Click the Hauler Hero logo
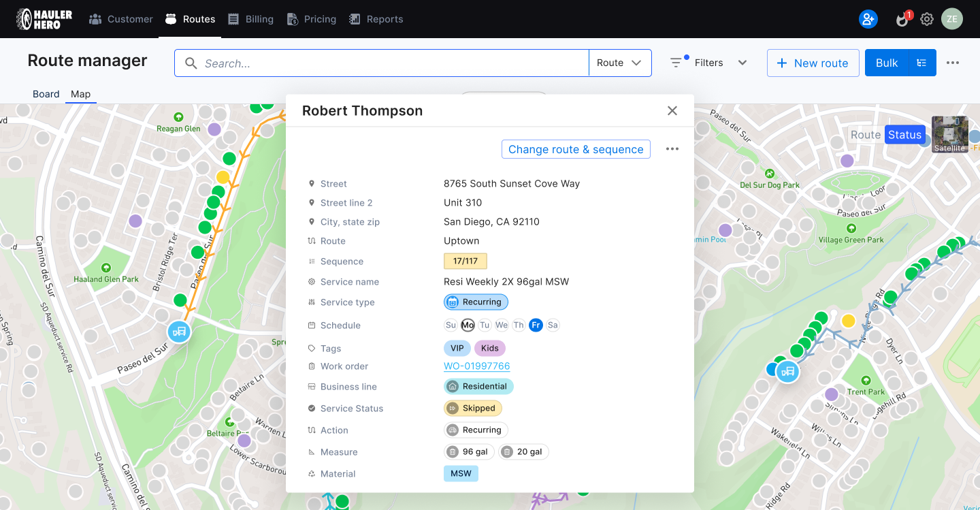This screenshot has height=510, width=980. pyautogui.click(x=41, y=18)
